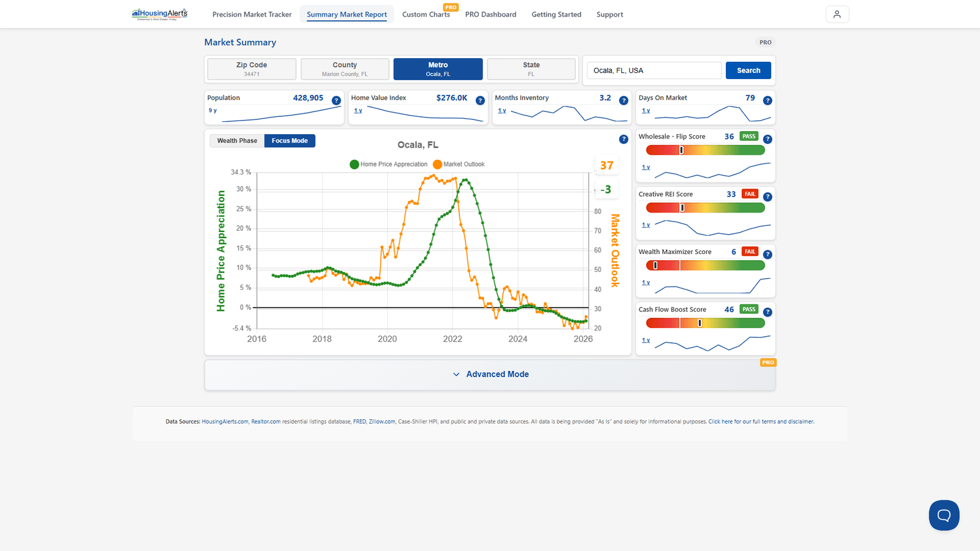Click Wealth Maximizer Score gauge bar
Image resolution: width=980 pixels, height=551 pixels.
click(706, 265)
